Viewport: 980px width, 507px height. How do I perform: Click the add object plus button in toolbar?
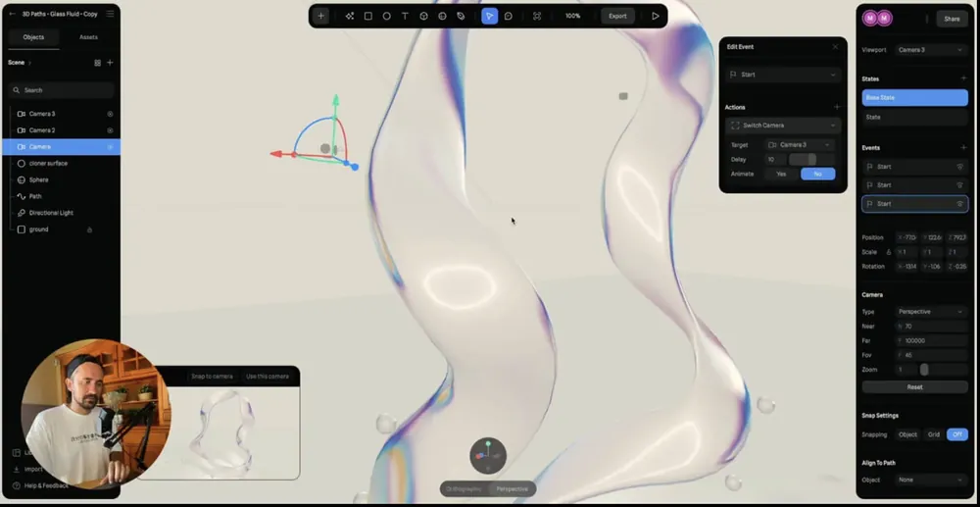tap(320, 17)
